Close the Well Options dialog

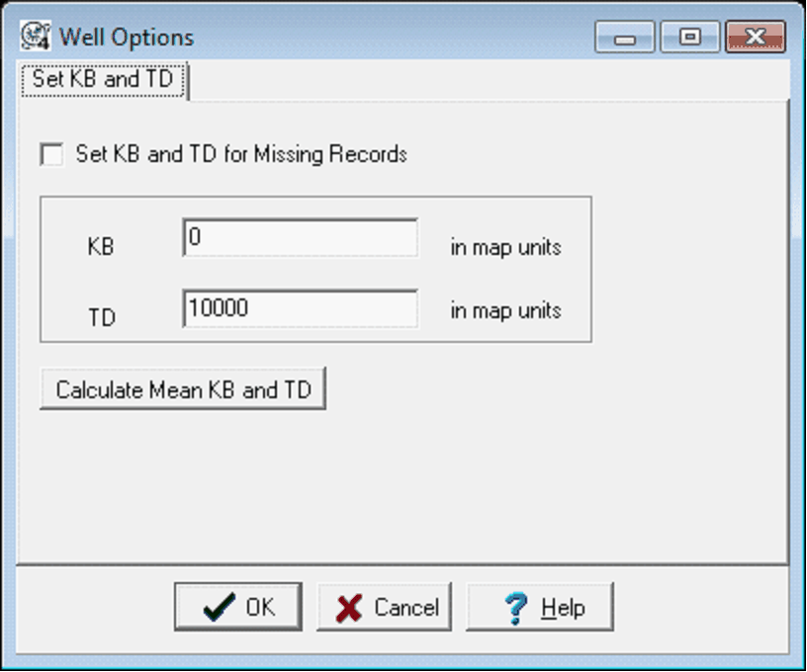point(755,38)
